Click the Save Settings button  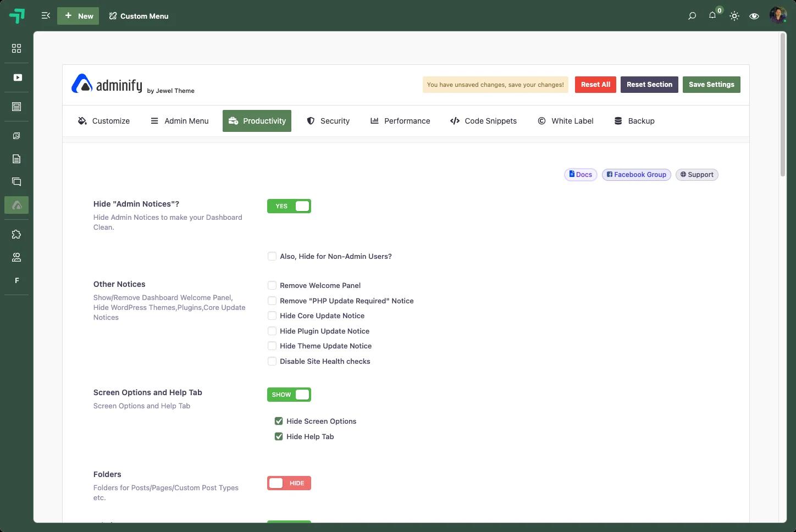tap(711, 85)
